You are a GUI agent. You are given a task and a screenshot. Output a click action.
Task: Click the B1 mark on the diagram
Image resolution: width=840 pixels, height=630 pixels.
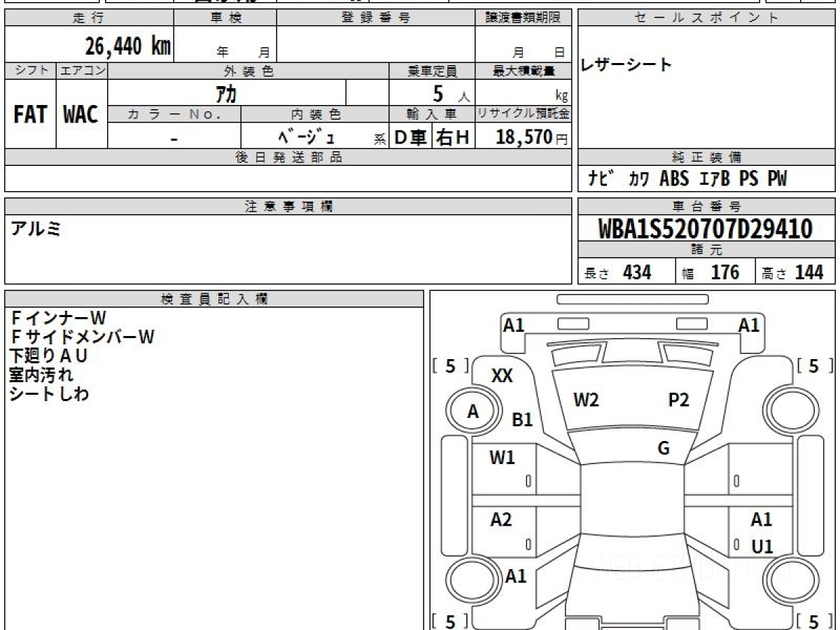click(522, 420)
